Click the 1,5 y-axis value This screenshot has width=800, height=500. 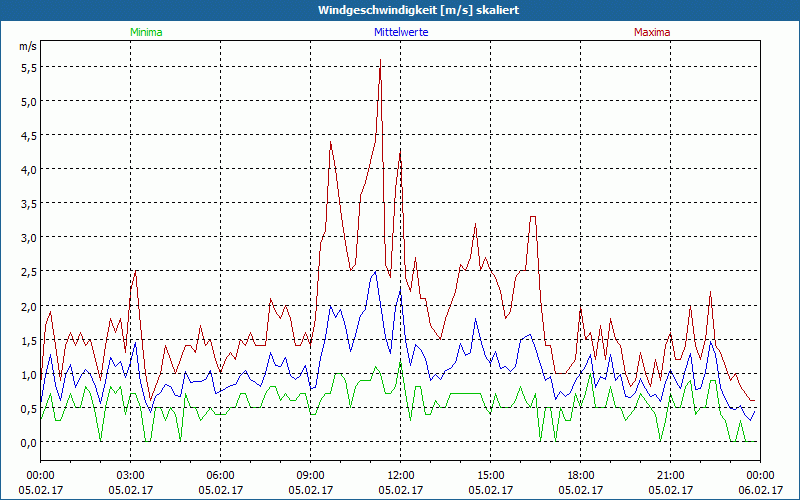coord(29,340)
